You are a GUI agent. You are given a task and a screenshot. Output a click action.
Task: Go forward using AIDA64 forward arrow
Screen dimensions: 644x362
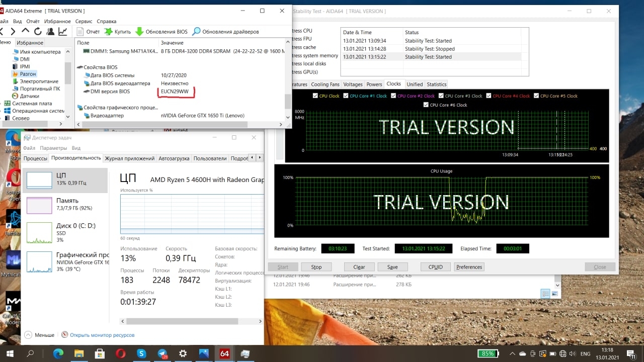pos(12,31)
